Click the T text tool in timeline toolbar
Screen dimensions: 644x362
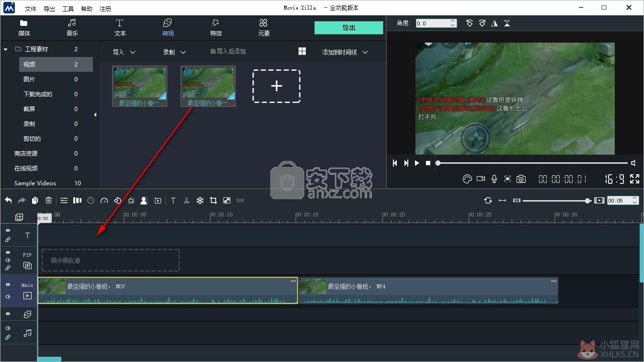click(x=173, y=201)
